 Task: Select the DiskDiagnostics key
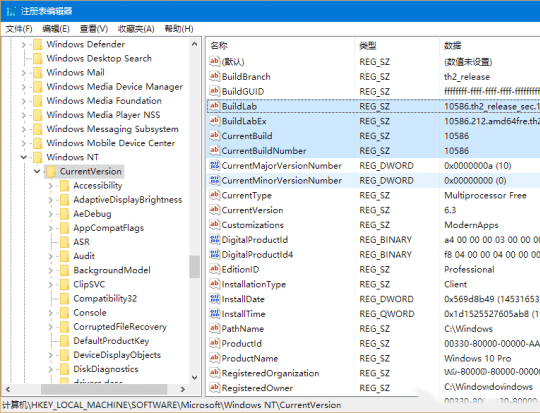106,369
